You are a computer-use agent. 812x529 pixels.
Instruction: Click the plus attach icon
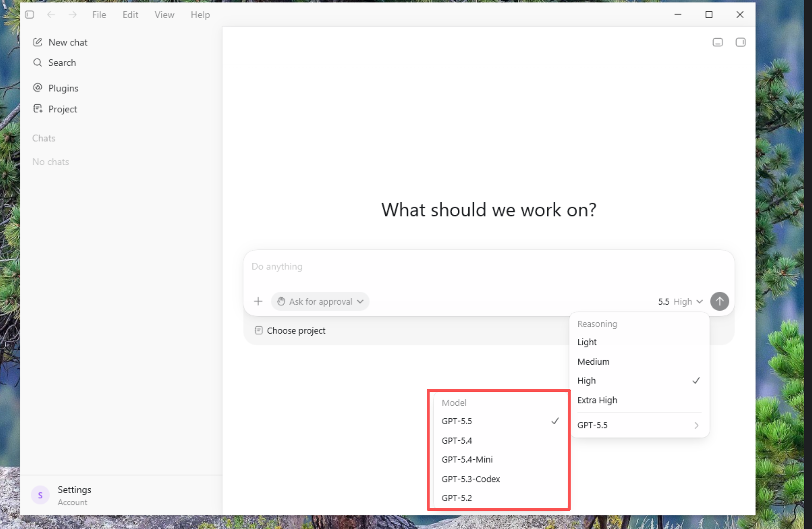[x=258, y=301]
